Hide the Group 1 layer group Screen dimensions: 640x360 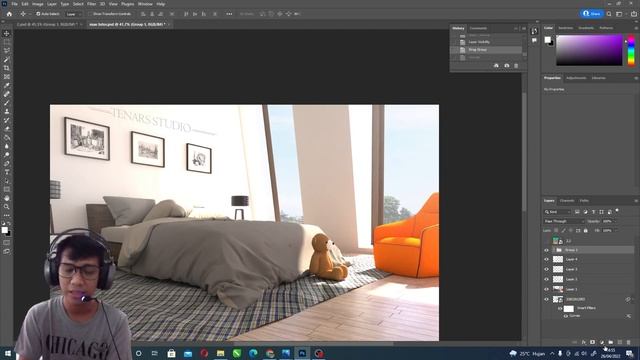(547, 250)
